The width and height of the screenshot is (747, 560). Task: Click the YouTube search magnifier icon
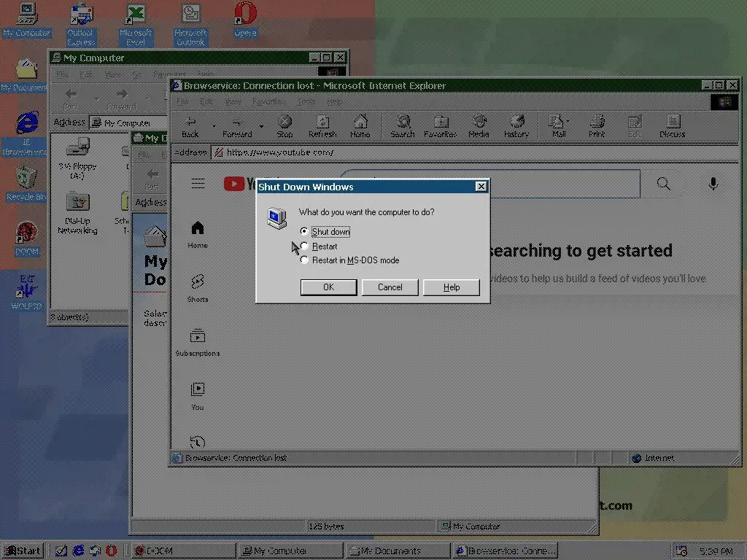click(663, 183)
